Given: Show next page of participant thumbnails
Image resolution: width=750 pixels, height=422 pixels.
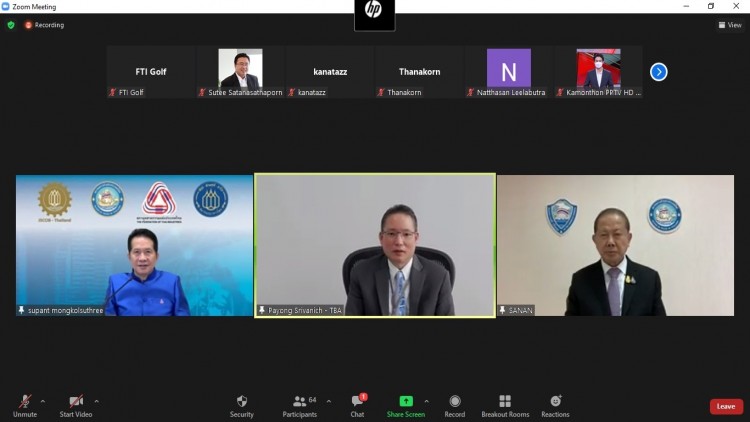Looking at the screenshot, I should (x=659, y=72).
